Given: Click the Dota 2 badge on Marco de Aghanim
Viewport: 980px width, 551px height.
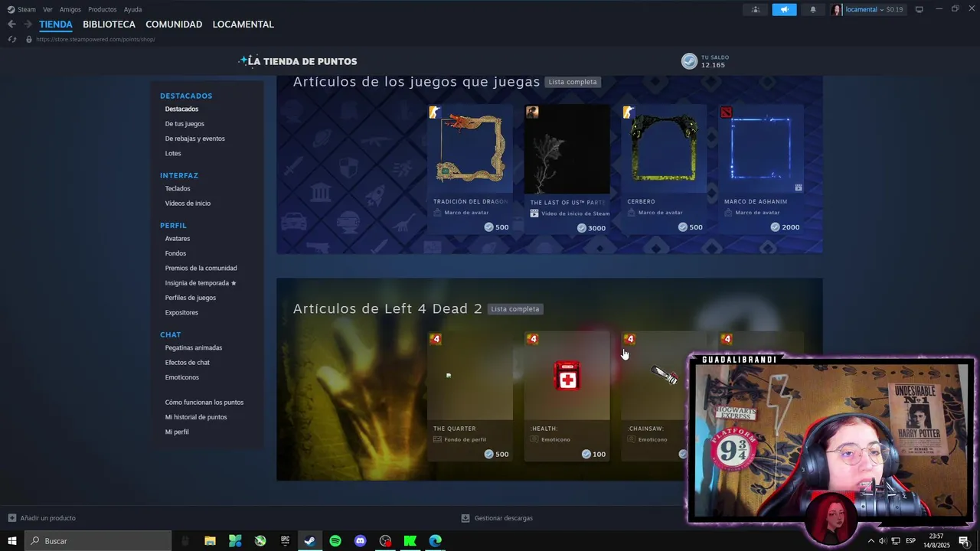Looking at the screenshot, I should click(726, 112).
